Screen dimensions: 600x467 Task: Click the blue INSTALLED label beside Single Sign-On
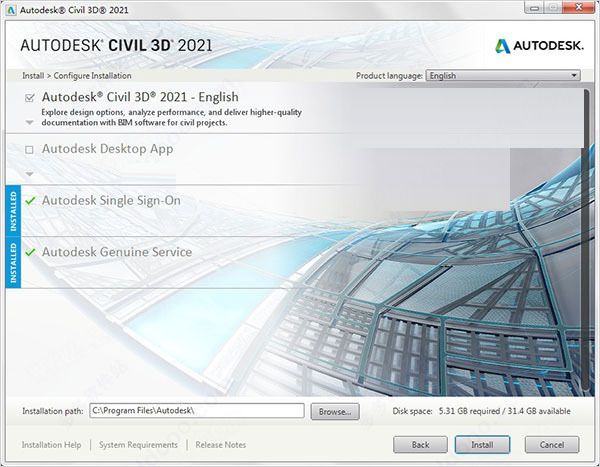coord(13,210)
